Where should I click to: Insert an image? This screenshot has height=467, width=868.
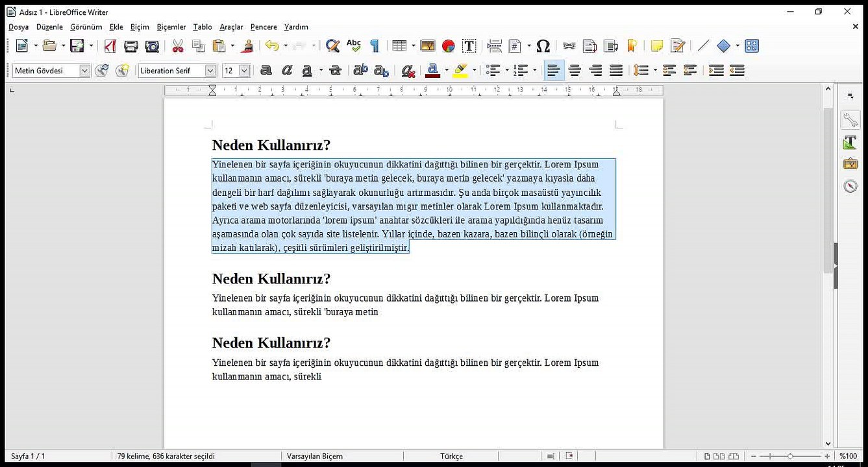pyautogui.click(x=428, y=45)
